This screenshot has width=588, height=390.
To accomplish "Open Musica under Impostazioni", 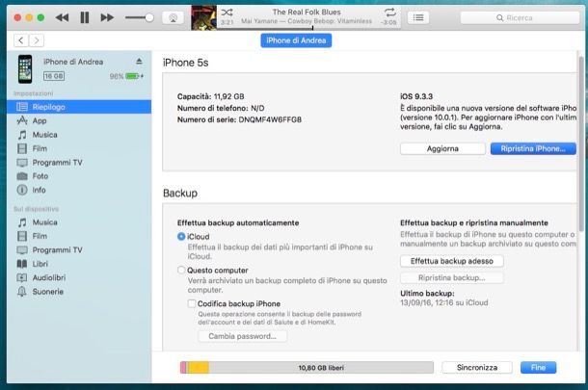I will pyautogui.click(x=79, y=135).
